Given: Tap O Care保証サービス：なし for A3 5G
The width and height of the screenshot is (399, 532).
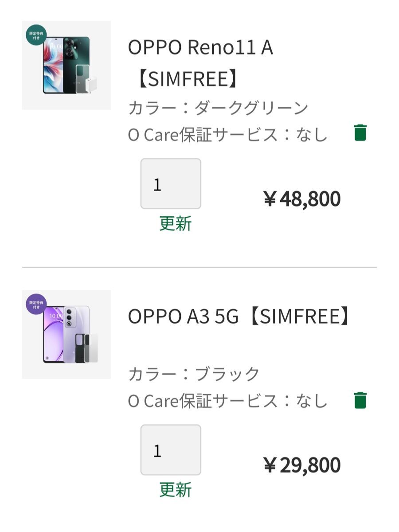Looking at the screenshot, I should tap(227, 401).
